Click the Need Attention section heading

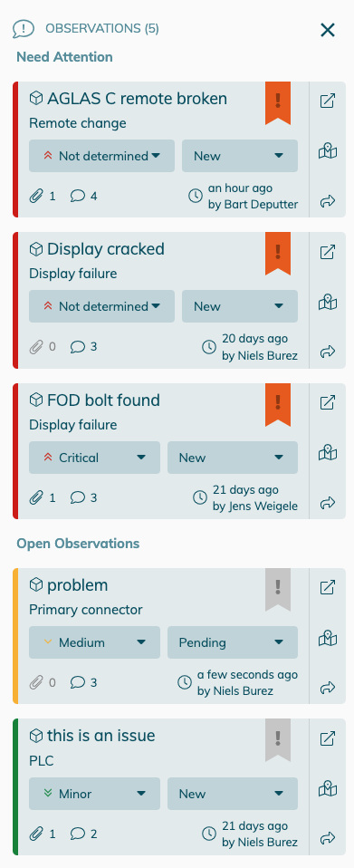point(64,57)
